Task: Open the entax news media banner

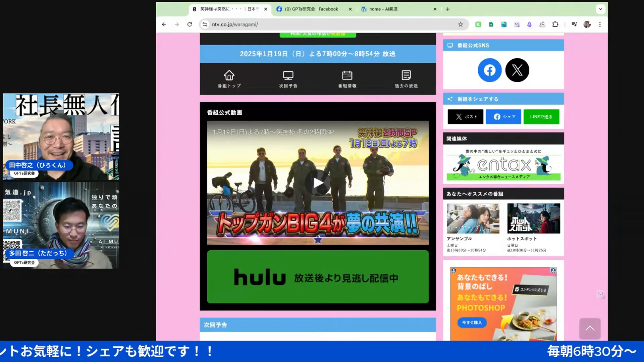Action: (503, 164)
